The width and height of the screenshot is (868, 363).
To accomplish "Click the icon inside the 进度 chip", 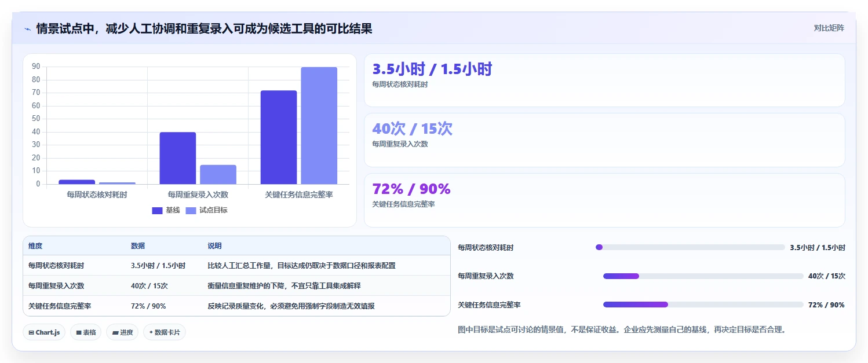I will point(115,333).
